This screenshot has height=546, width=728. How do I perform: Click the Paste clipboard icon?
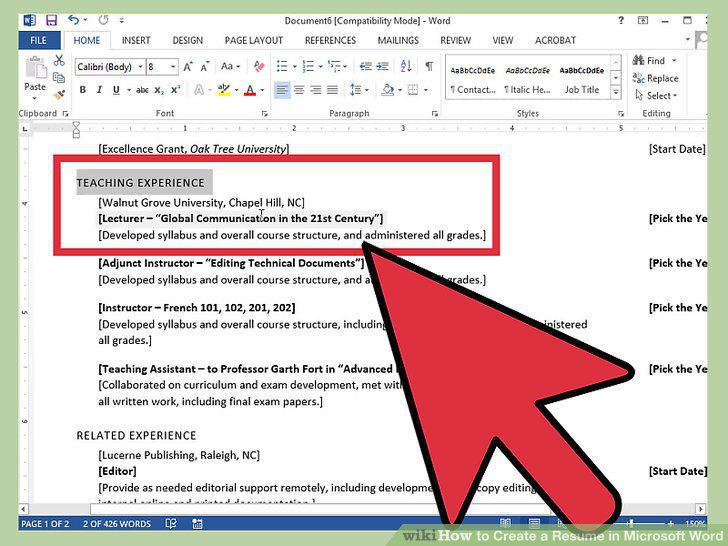[x=35, y=68]
